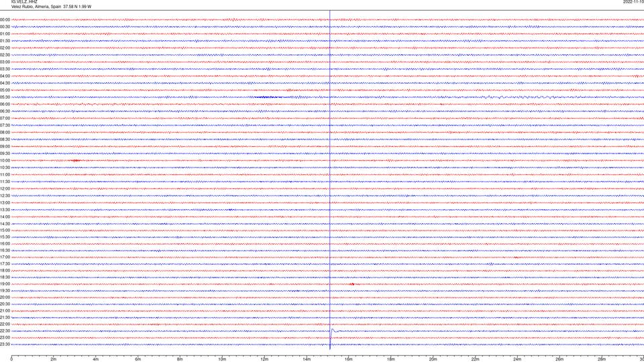Viewport: 644px width, 362px height.
Task: Click the 4m tick label on the axis
Action: 96,359
